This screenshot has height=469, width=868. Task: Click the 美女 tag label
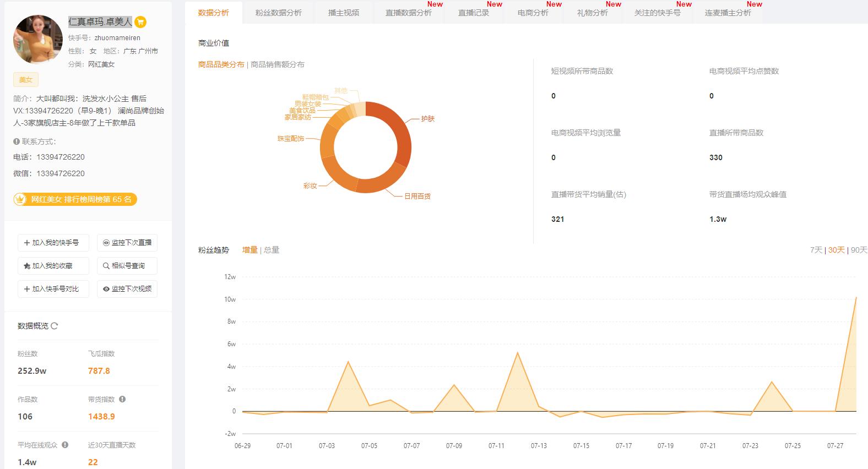pyautogui.click(x=26, y=80)
